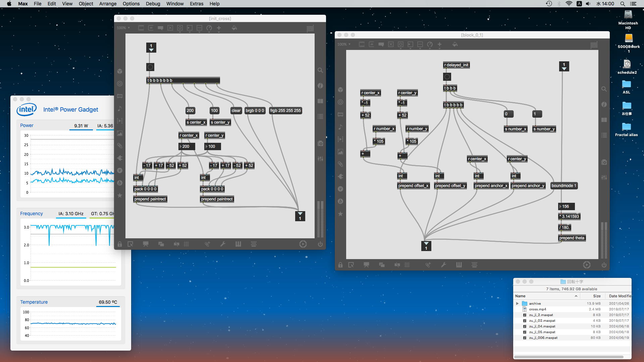The height and width of the screenshot is (362, 644).
Task: Open the Arrange menu
Action: tap(108, 4)
